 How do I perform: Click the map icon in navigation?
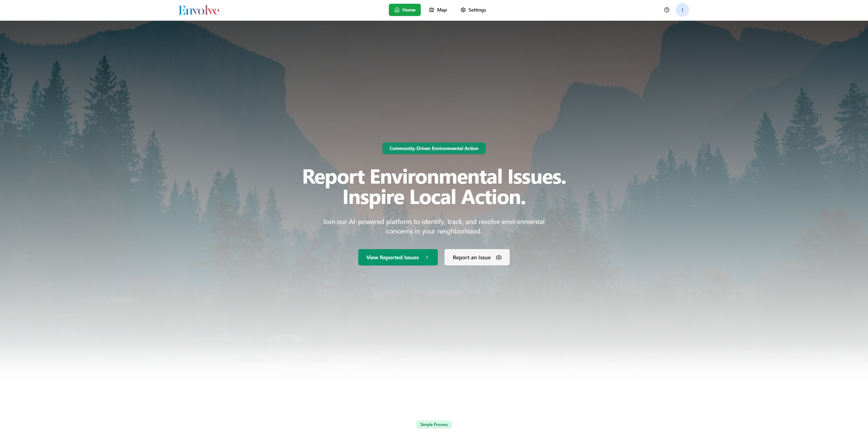click(431, 10)
